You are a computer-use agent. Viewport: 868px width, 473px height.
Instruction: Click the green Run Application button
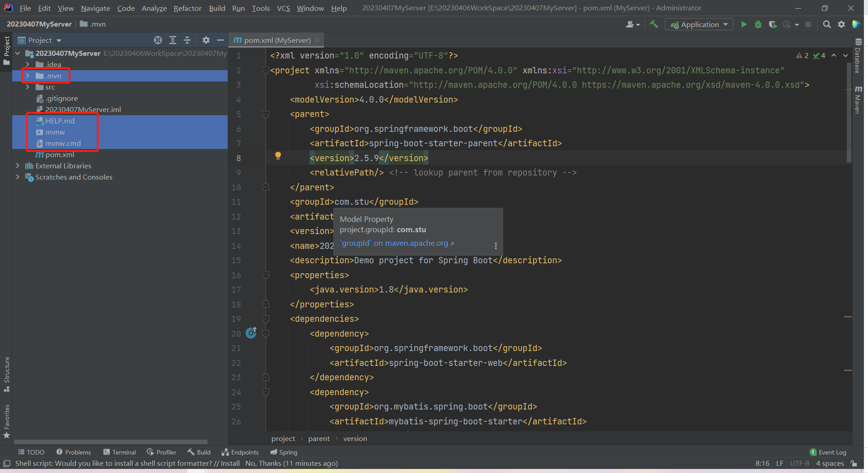tap(744, 25)
